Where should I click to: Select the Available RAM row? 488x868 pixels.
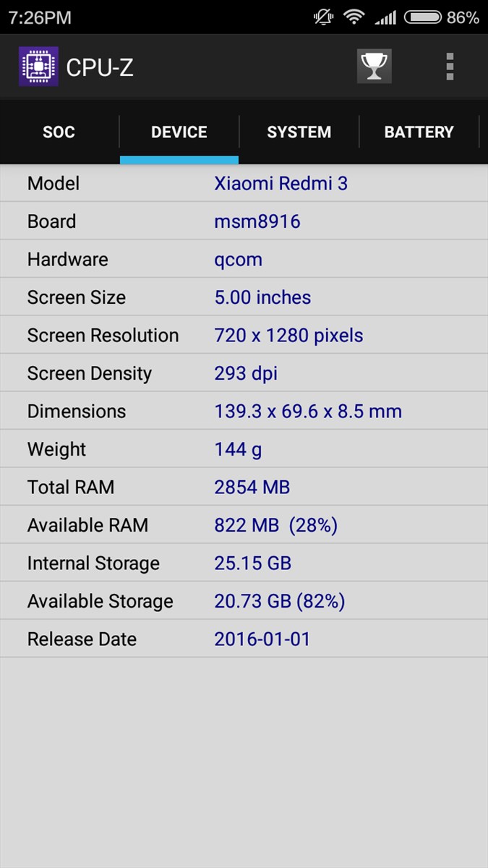(x=244, y=525)
